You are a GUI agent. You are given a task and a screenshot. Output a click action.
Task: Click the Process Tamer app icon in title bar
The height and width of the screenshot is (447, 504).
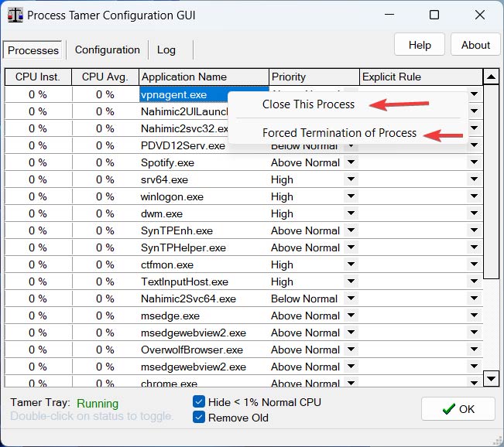coord(15,15)
